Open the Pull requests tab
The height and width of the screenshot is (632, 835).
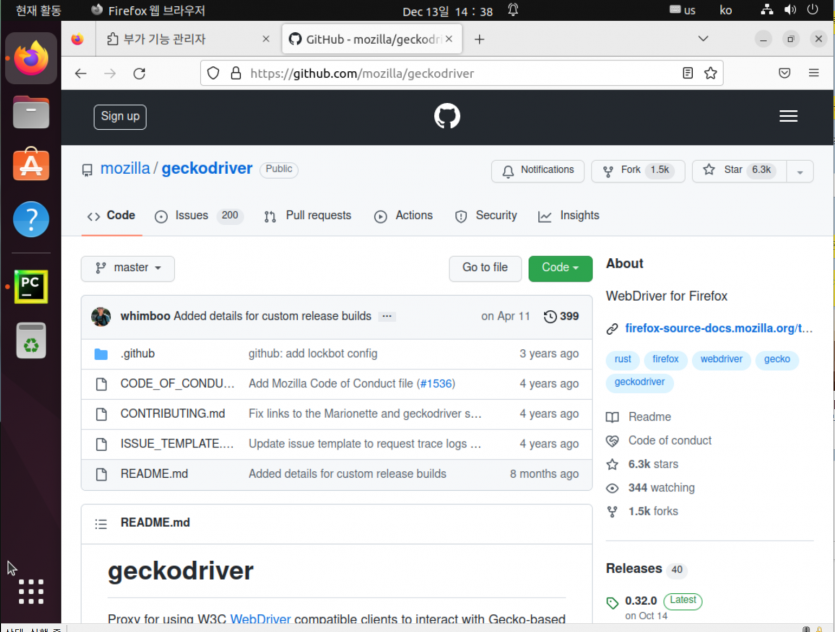pos(308,216)
